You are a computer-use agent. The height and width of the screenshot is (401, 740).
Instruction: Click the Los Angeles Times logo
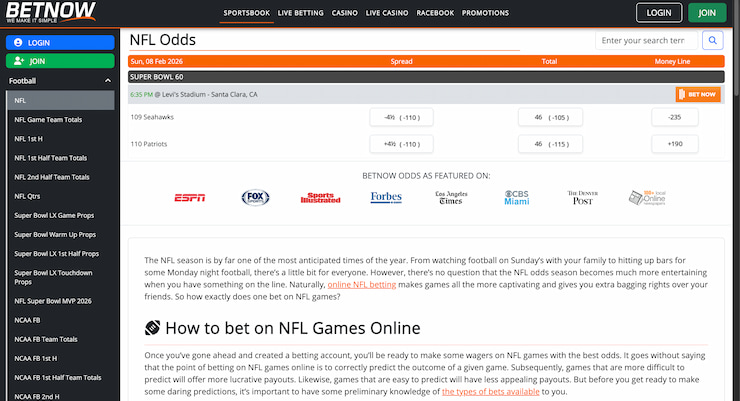click(451, 197)
